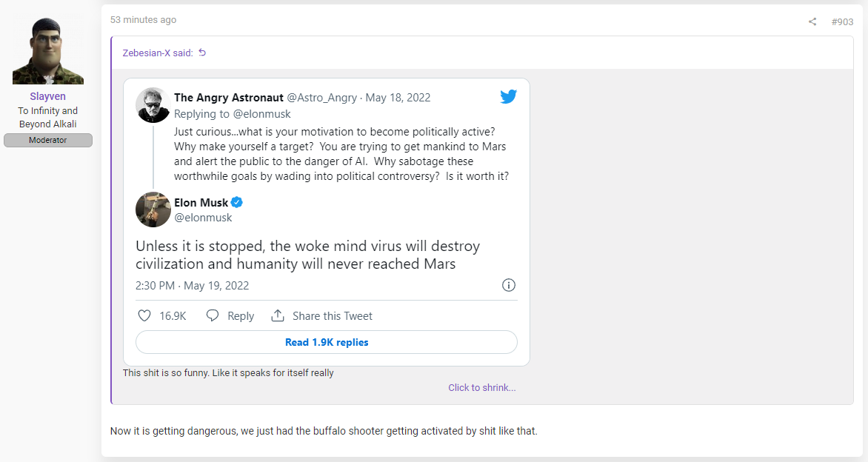Click the Share this Tweet label
The height and width of the screenshot is (462, 868).
332,316
